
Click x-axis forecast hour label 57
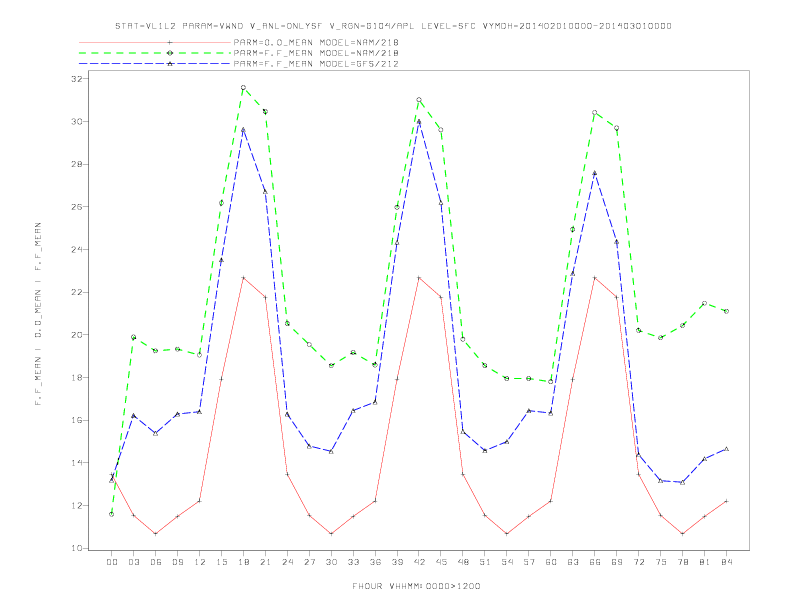529,562
